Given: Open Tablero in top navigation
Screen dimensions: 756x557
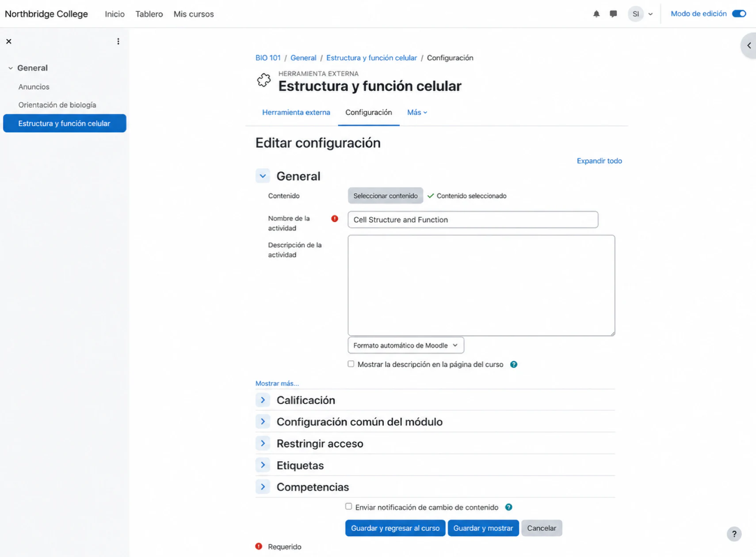Looking at the screenshot, I should click(x=149, y=14).
